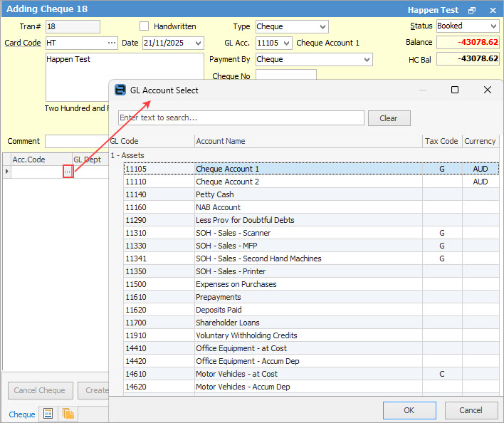This screenshot has width=504, height=423.
Task: Switch to the Cheque tab
Action: pos(22,414)
